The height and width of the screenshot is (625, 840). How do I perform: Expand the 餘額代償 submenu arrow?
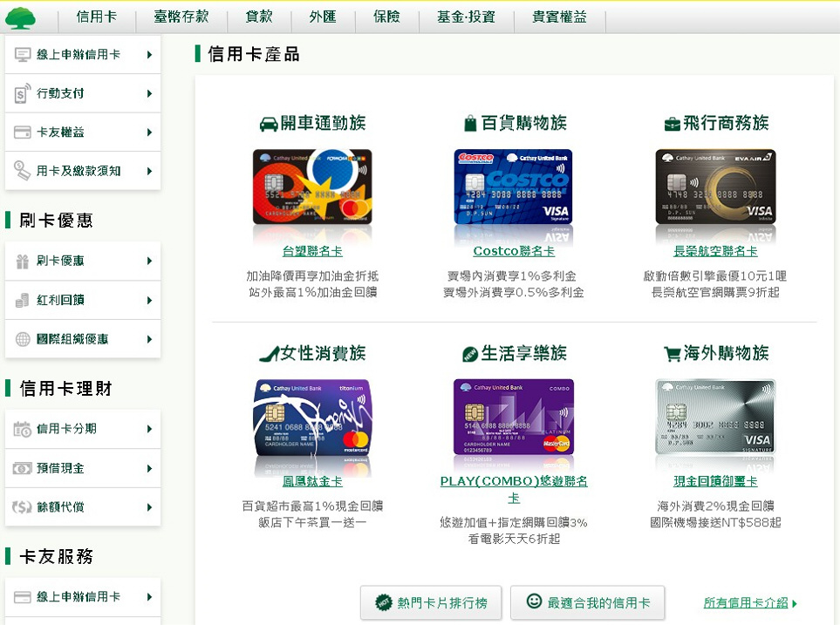[149, 507]
